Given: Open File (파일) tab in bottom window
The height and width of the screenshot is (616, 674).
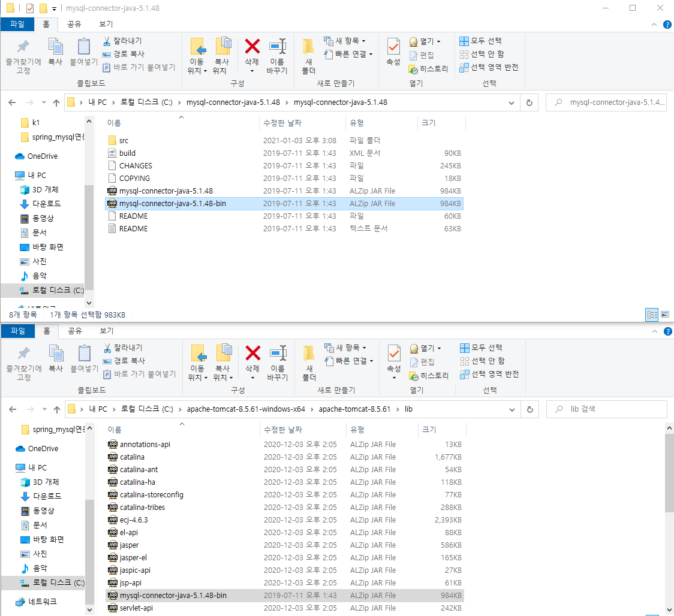Looking at the screenshot, I should [17, 331].
